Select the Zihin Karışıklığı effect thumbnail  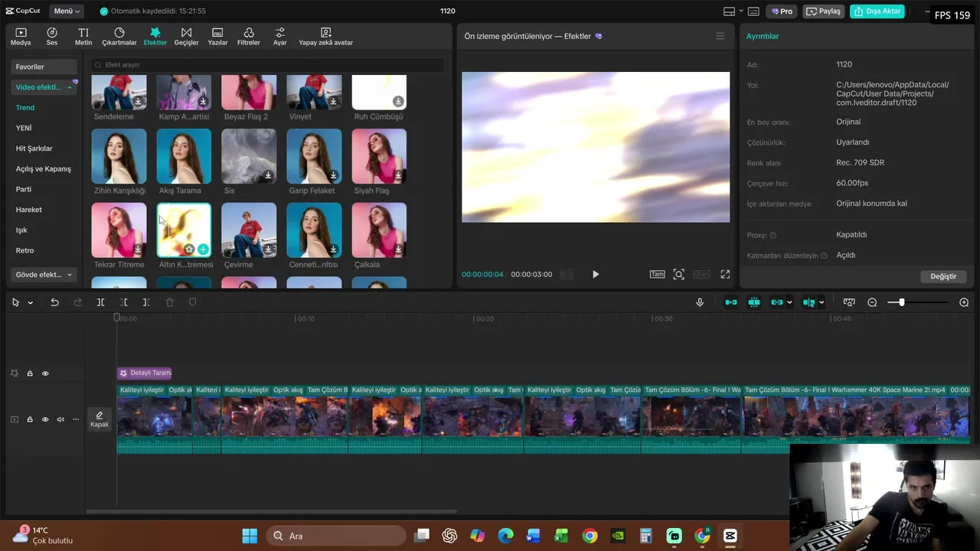pyautogui.click(x=119, y=156)
